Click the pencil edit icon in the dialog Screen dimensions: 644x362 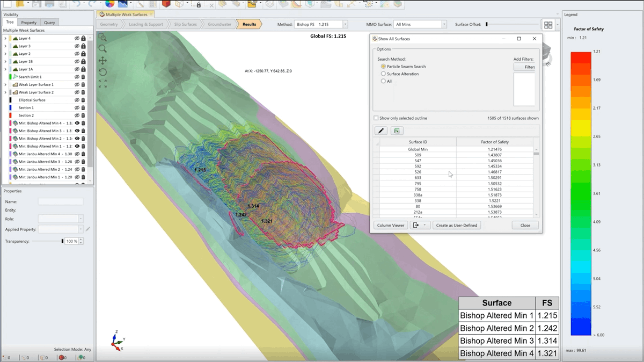380,131
